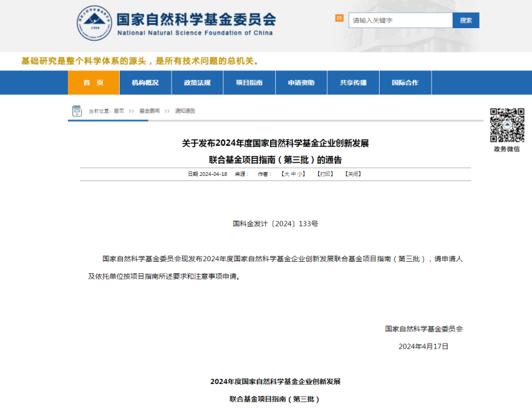Open the 申请资助 menu item
Viewport: 532px width, 414px height.
[301, 83]
